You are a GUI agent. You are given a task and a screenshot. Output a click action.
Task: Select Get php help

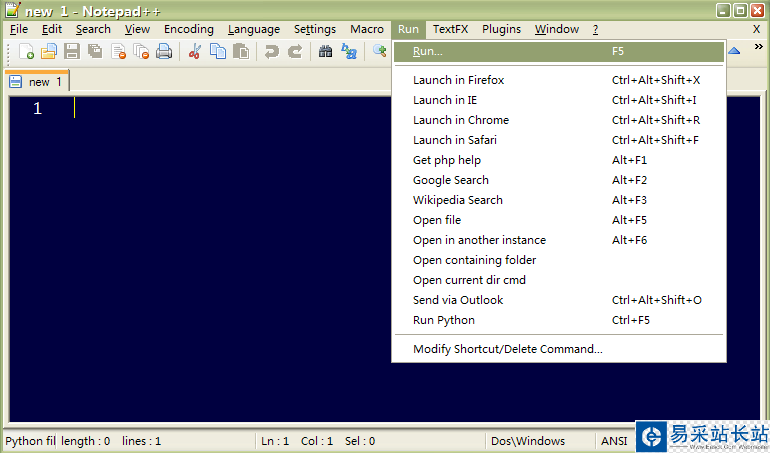(559, 160)
